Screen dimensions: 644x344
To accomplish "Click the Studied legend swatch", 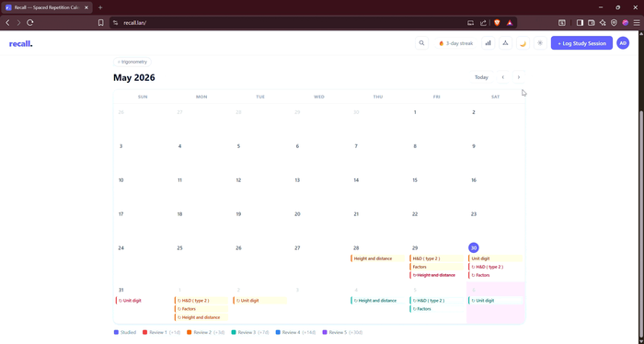I will pyautogui.click(x=116, y=332).
